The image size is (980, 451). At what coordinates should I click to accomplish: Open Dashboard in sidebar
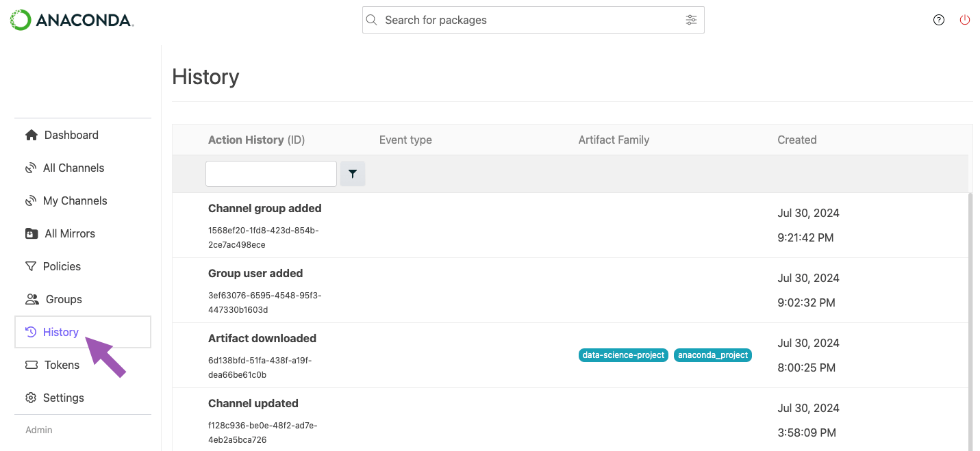[83, 135]
